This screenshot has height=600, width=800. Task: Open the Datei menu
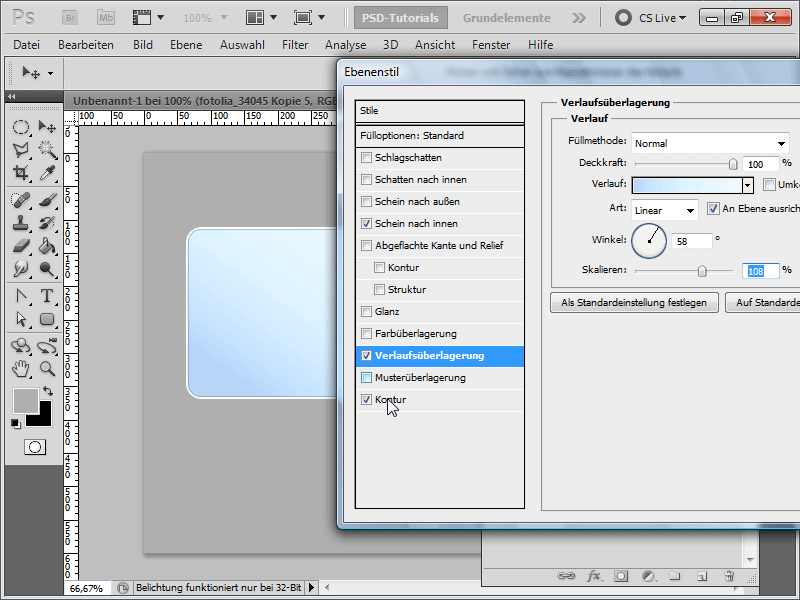27,45
